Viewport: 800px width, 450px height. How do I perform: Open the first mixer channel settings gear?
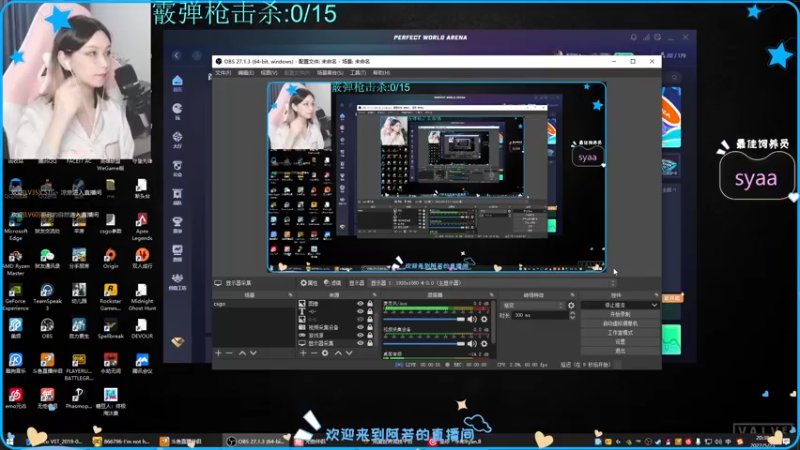point(484,319)
